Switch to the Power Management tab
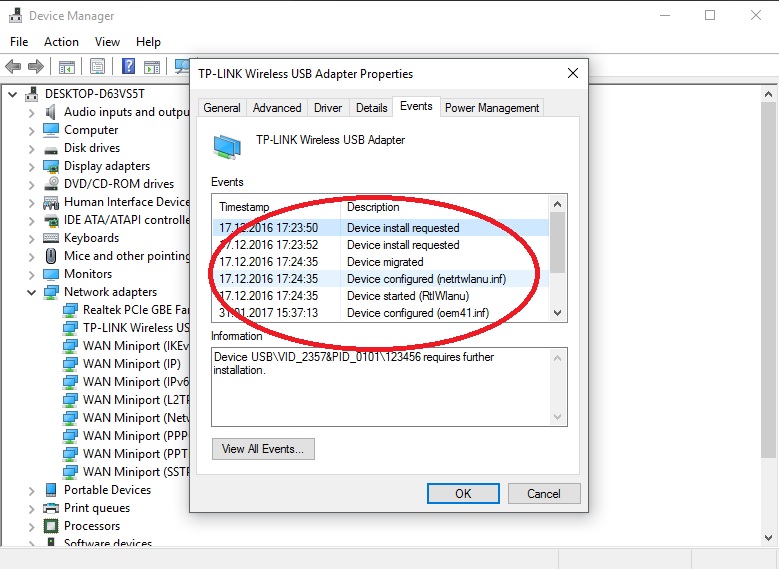 (492, 108)
